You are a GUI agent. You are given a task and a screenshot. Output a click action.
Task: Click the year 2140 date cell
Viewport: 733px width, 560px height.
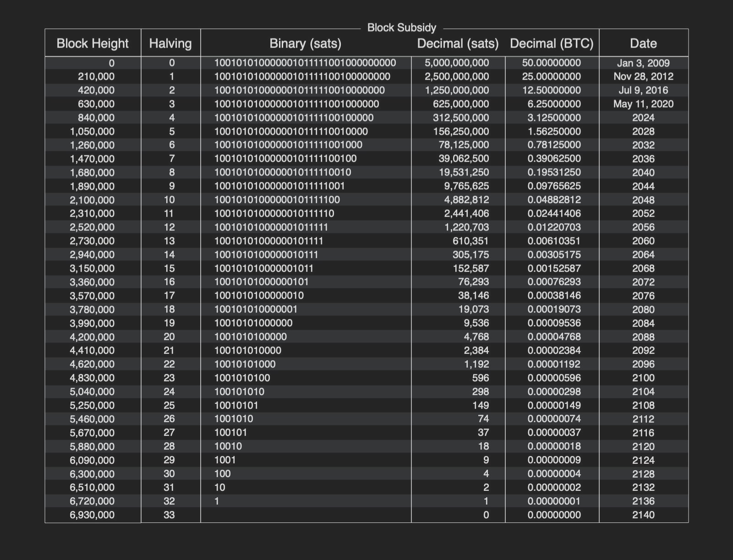[x=643, y=515]
